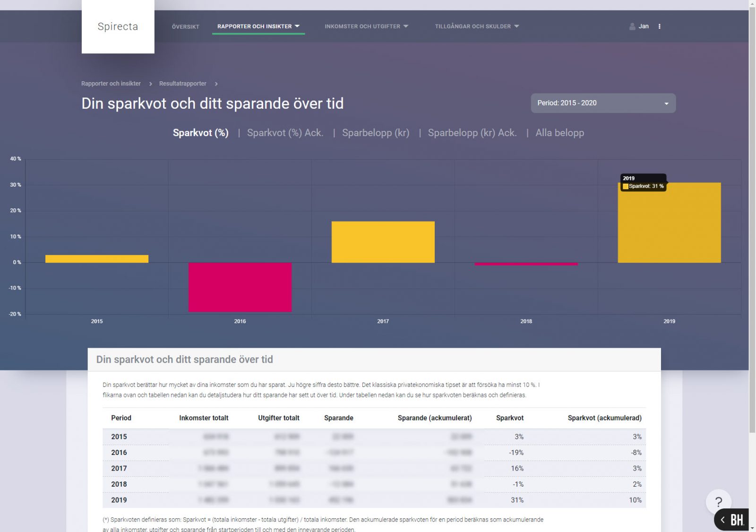The image size is (756, 532).
Task: Expand Rapporter och insikter menu
Action: 258,26
